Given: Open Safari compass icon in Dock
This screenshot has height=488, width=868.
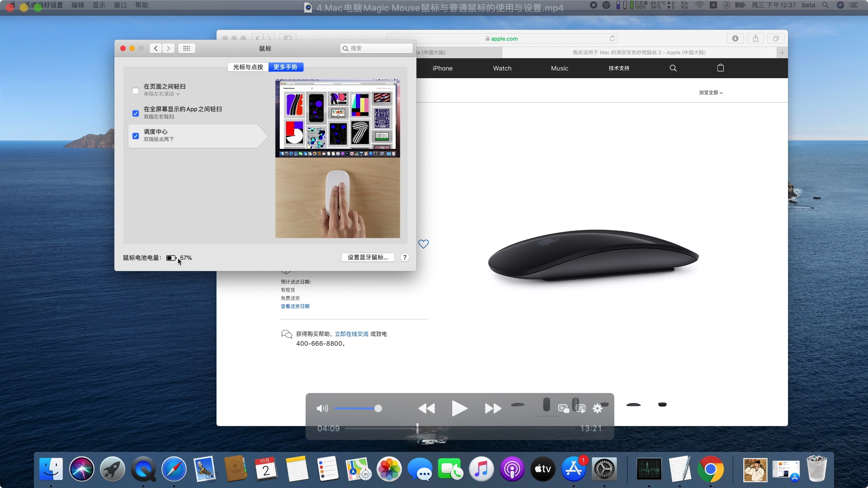Looking at the screenshot, I should pos(174,469).
